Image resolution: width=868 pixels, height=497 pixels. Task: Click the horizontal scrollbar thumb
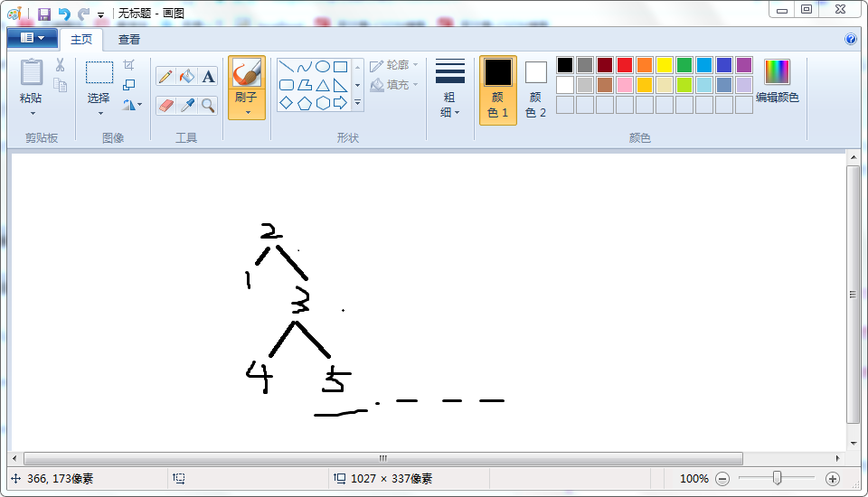coord(383,458)
